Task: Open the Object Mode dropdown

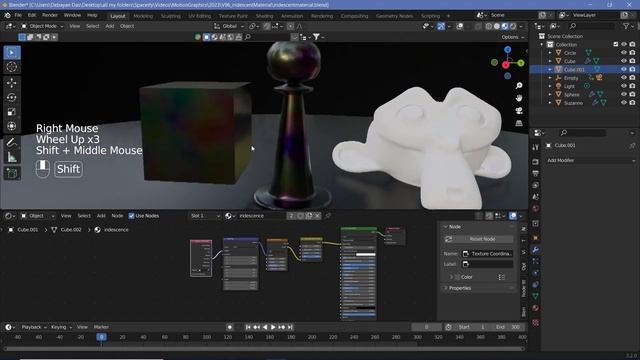Action: coord(42,26)
